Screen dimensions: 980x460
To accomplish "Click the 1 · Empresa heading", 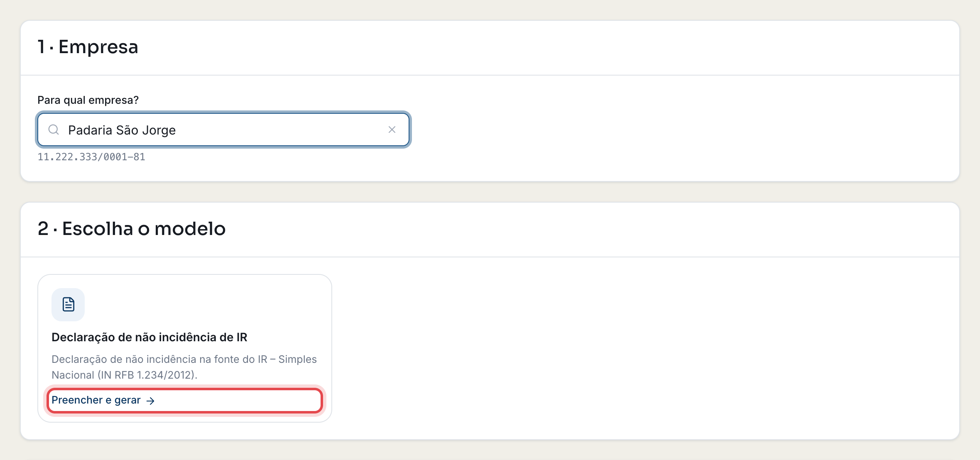I will coord(88,46).
